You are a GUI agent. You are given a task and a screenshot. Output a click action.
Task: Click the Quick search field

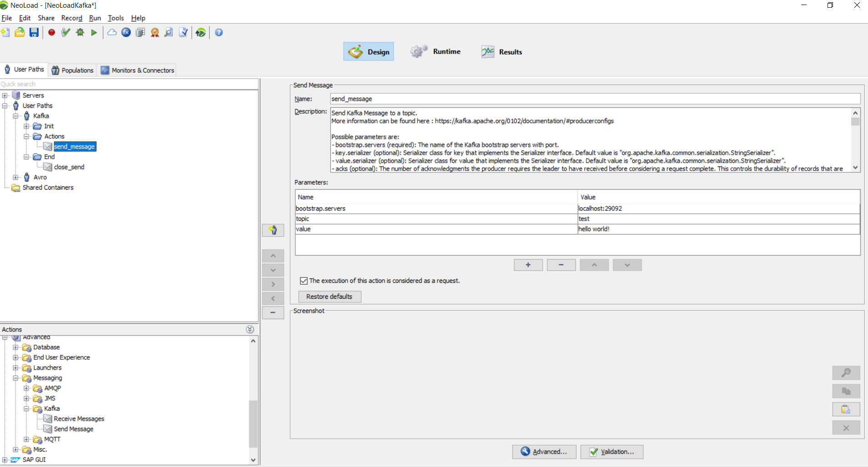[x=129, y=84]
